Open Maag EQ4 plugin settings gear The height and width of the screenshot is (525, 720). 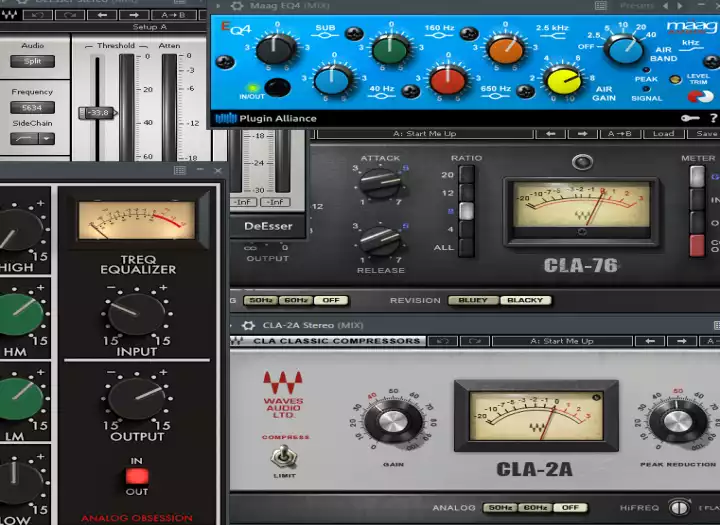point(237,6)
